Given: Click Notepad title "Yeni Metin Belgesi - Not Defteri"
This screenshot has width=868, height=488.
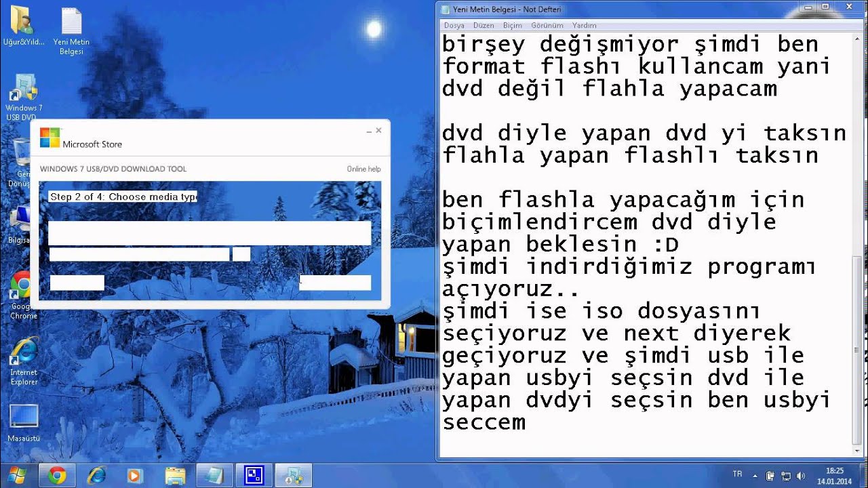Looking at the screenshot, I should point(507,9).
